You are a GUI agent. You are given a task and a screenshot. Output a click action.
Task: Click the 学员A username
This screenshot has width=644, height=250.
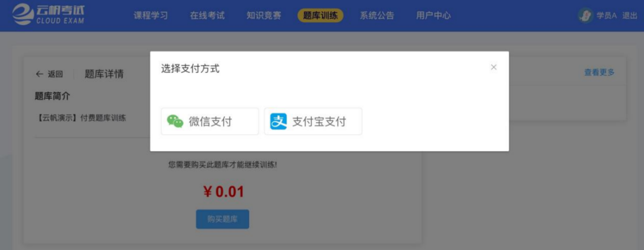(607, 16)
